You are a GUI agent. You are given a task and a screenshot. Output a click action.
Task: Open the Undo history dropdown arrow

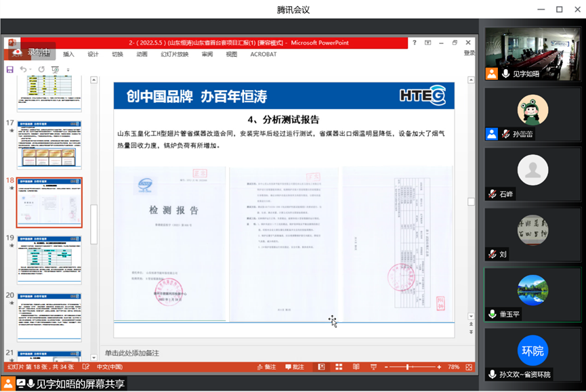point(30,69)
